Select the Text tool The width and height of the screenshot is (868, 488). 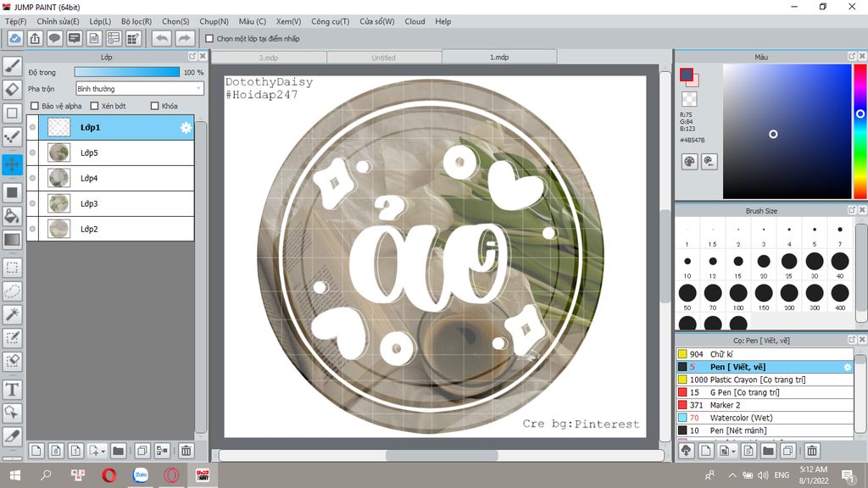pyautogui.click(x=12, y=390)
